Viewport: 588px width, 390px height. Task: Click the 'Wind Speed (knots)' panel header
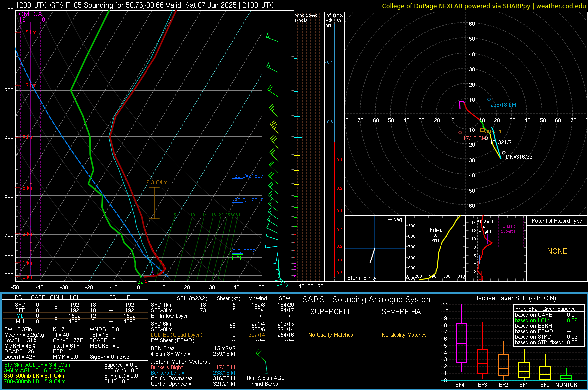click(306, 17)
